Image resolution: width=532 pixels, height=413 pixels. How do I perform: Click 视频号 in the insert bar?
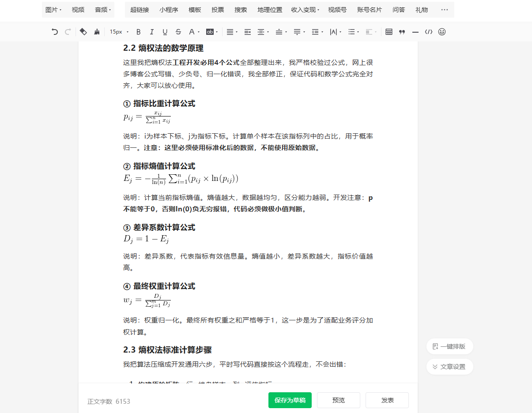pos(337,10)
